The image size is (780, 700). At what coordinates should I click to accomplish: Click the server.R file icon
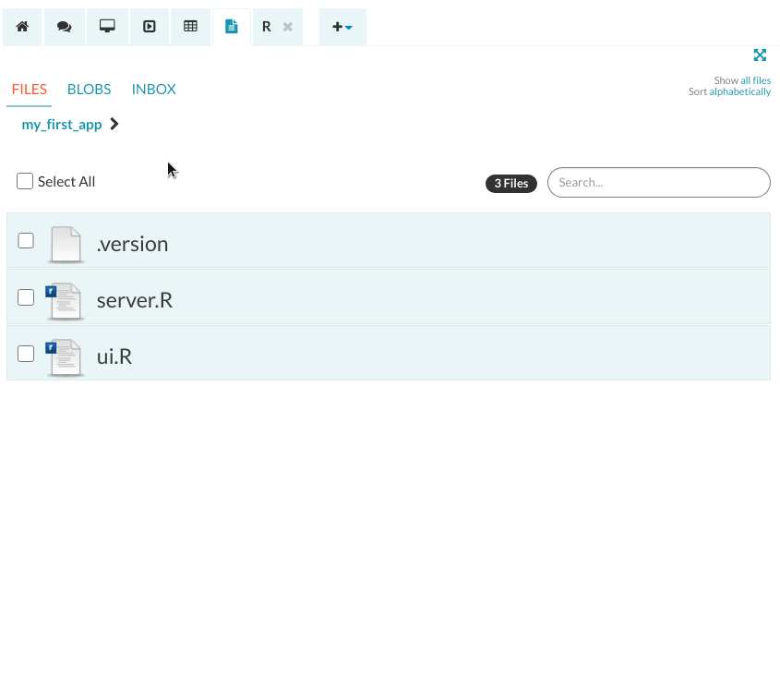65,301
